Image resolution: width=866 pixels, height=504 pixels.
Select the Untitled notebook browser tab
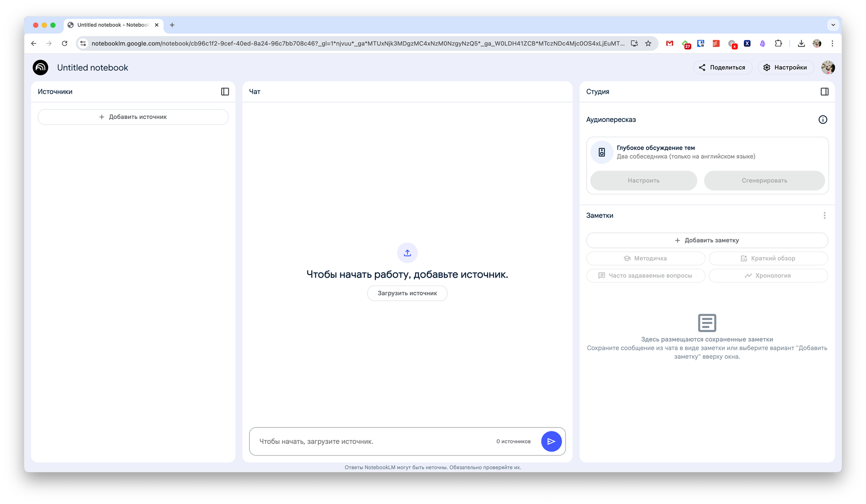[x=113, y=25]
